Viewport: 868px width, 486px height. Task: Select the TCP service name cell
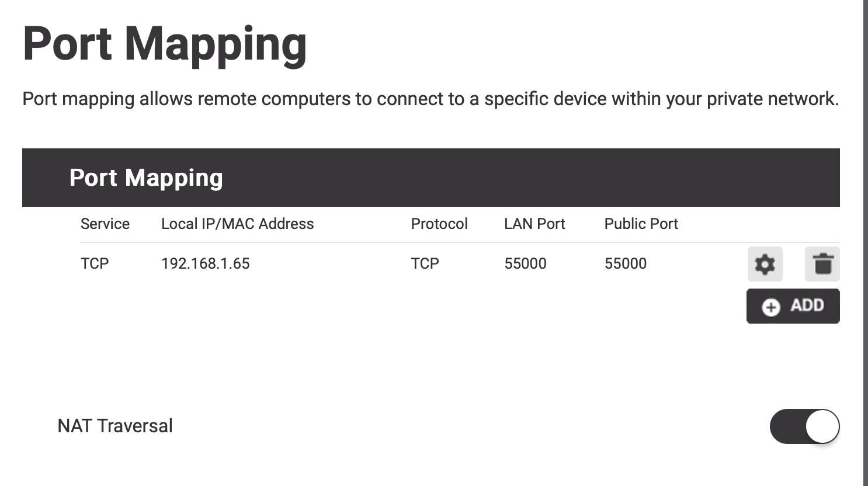pos(95,263)
